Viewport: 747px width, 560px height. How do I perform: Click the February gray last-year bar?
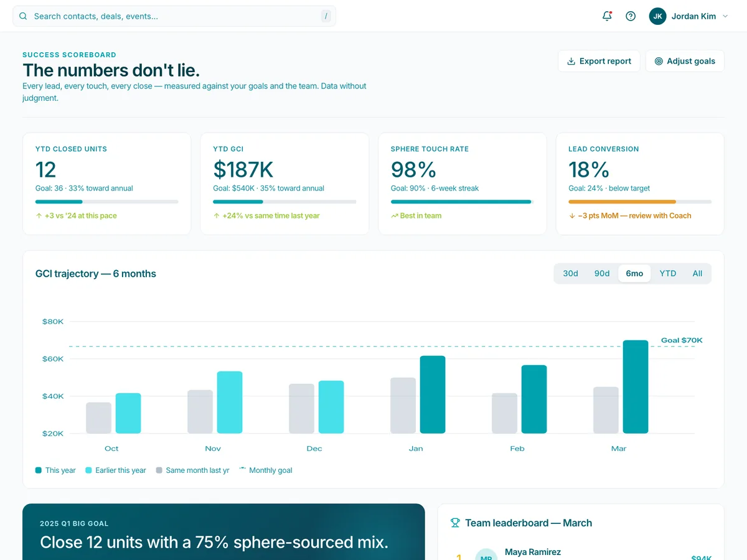[504, 413]
